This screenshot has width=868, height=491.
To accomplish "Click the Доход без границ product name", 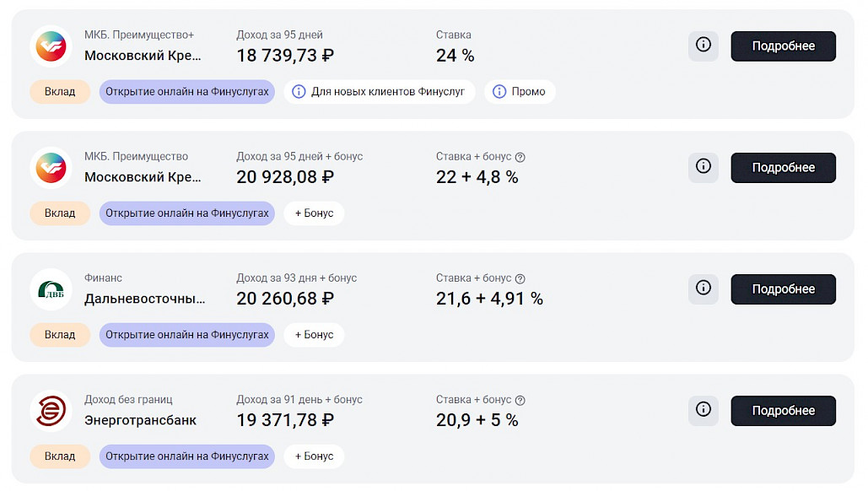I will click(x=128, y=400).
